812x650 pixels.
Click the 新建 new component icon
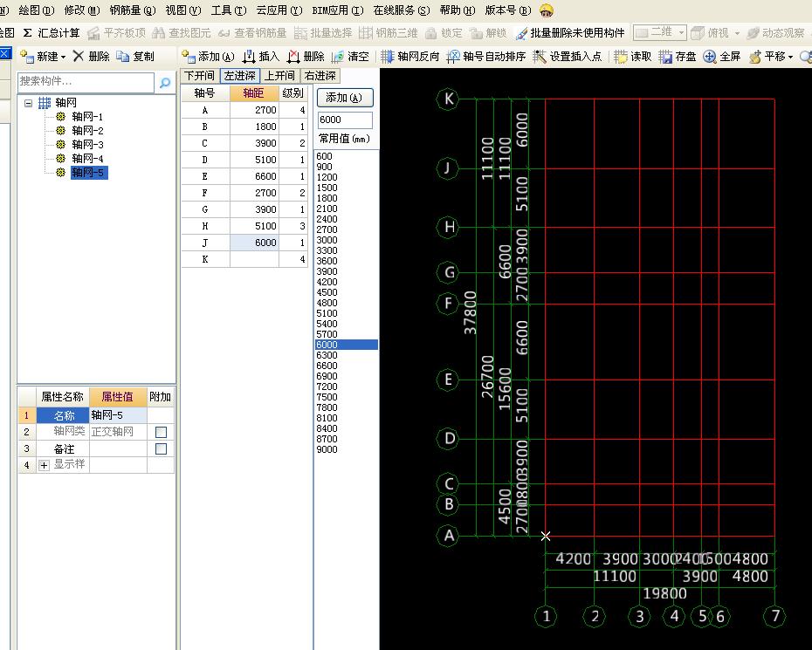[27, 56]
